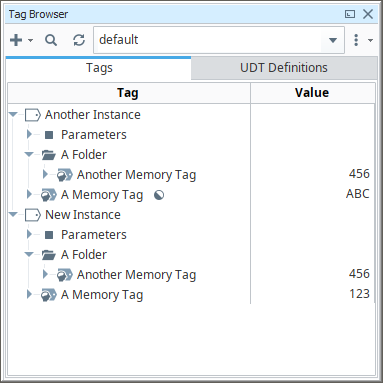The width and height of the screenshot is (383, 383).
Task: Open the tag search magnifier icon
Action: coord(51,40)
